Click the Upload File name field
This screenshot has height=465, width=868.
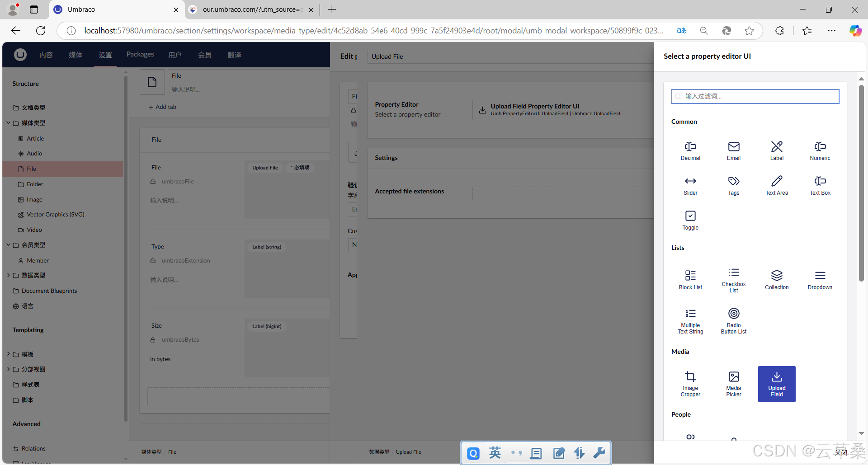tap(510, 56)
